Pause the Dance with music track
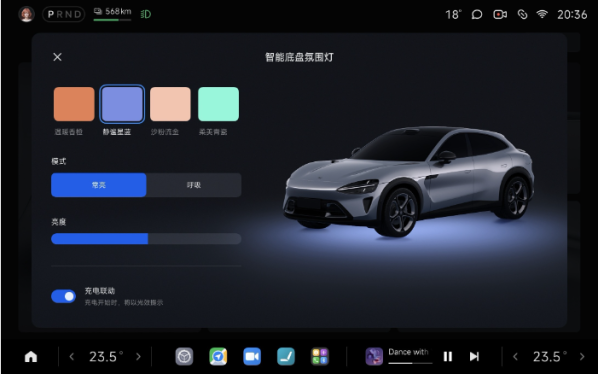Image resolution: width=598 pixels, height=374 pixels. [x=448, y=356]
